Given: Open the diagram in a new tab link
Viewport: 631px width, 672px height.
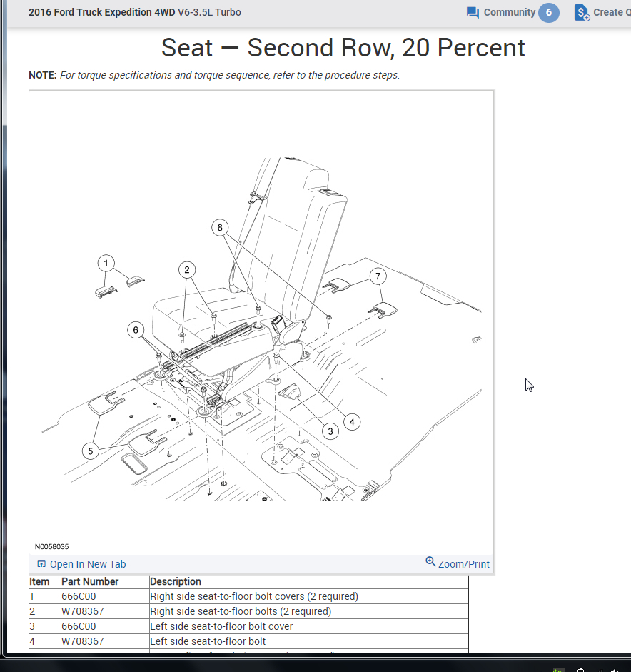Looking at the screenshot, I should 88,564.
